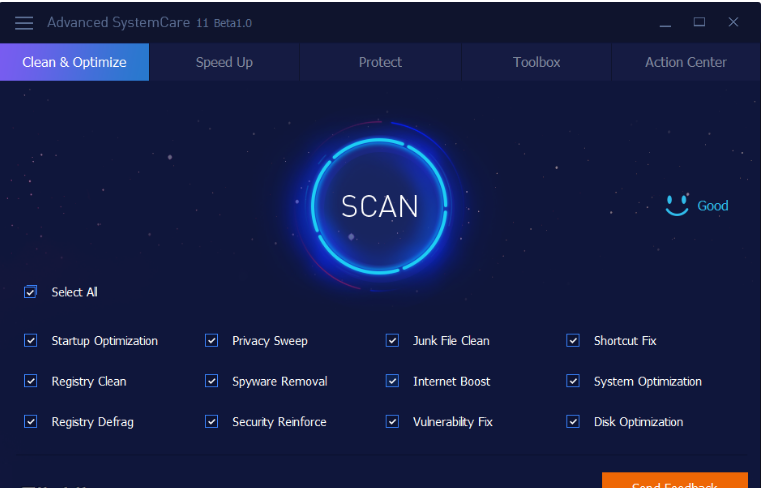Toggle Disk Optimization checkbox
Screen dimensions: 763x488
573,421
